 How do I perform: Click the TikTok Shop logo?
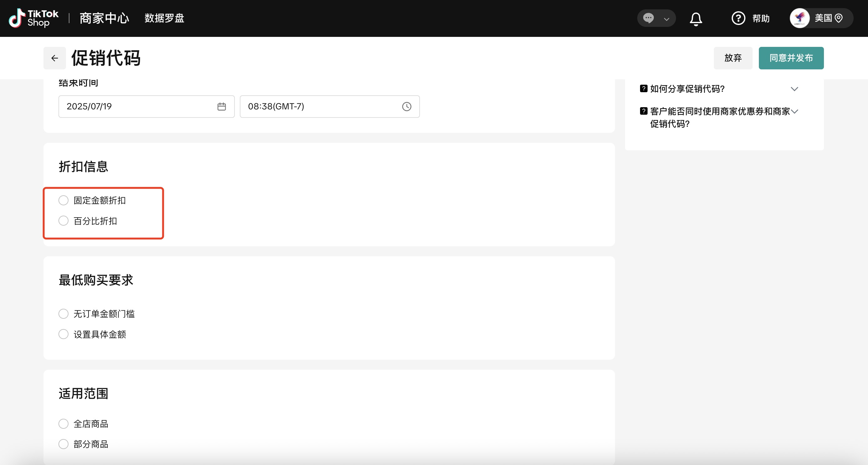pos(33,18)
